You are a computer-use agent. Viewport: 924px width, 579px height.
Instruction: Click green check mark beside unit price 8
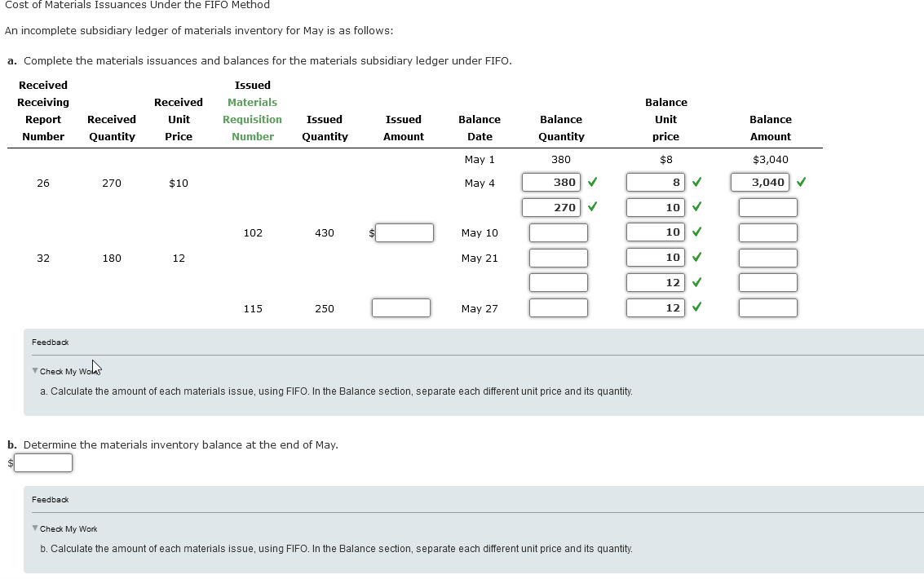point(696,182)
